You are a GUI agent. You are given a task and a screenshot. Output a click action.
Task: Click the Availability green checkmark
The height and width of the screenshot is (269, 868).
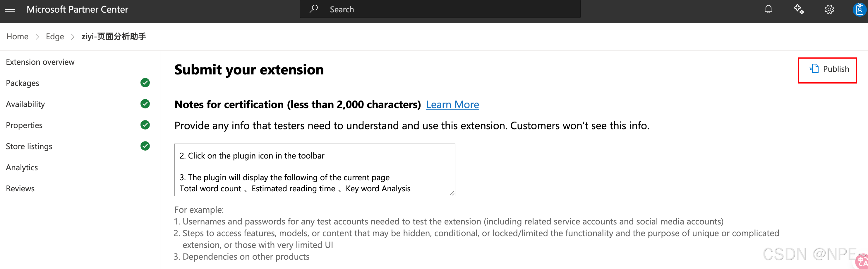click(145, 104)
